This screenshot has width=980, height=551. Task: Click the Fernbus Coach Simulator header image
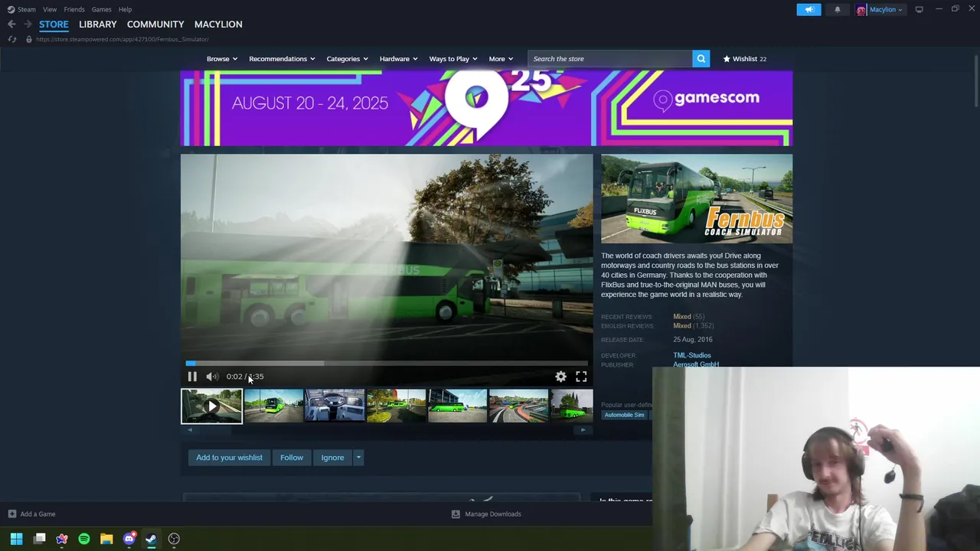point(697,199)
